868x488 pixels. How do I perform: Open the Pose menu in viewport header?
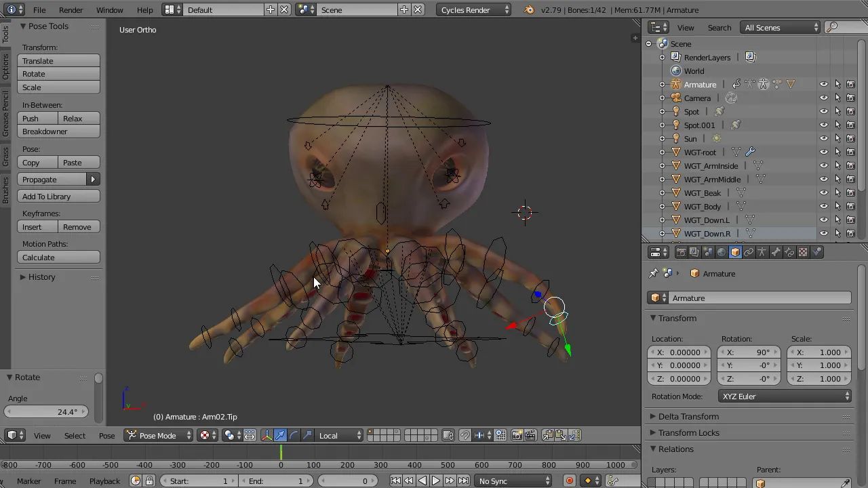(x=106, y=435)
